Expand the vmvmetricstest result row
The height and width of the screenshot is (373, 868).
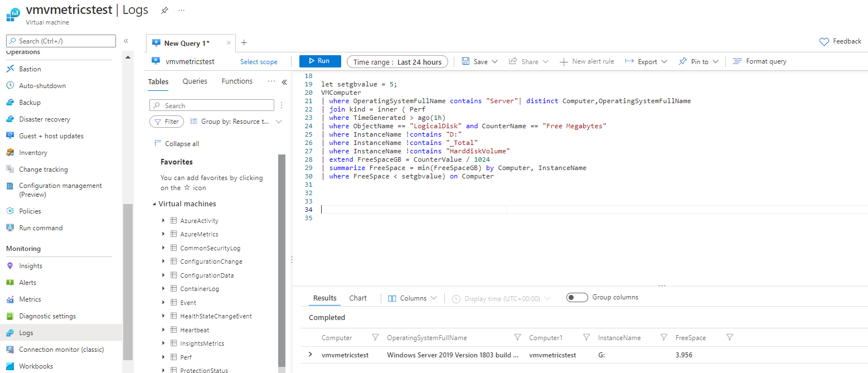[x=311, y=355]
